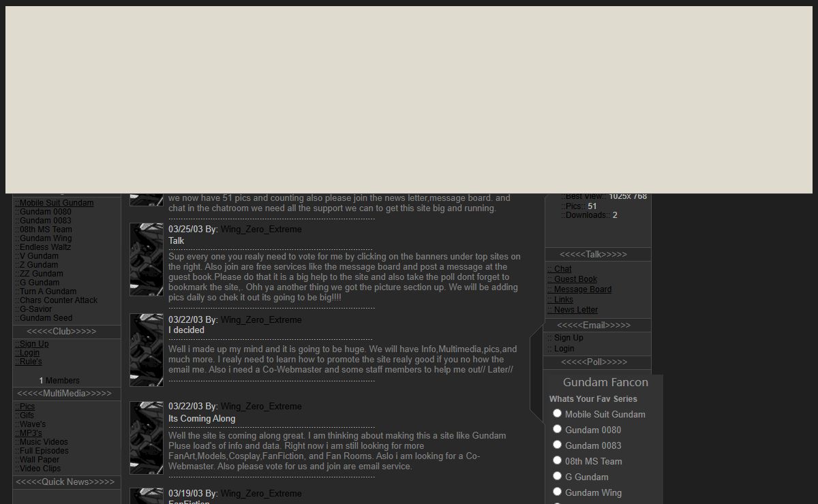Click the large blank banner area at top

pyautogui.click(x=409, y=100)
